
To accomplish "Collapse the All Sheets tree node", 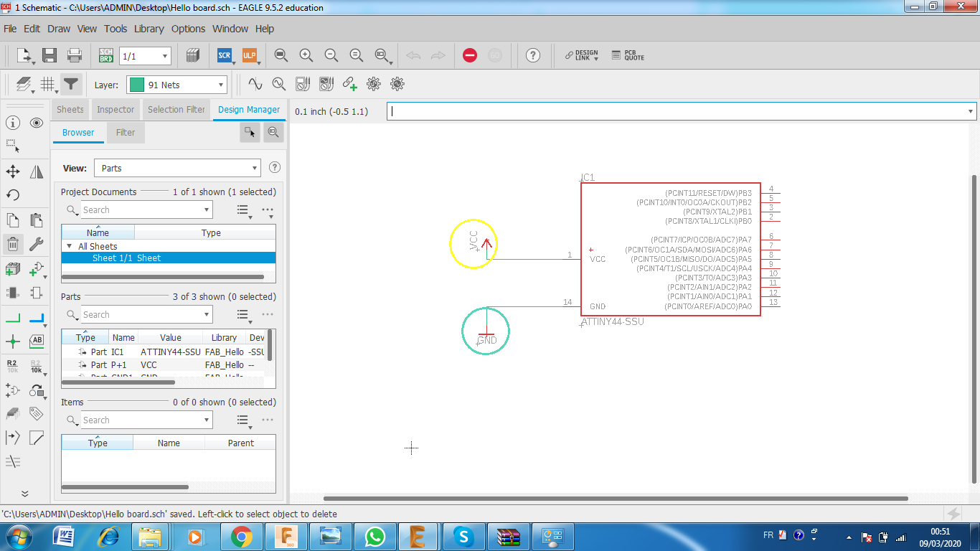I will (x=70, y=246).
